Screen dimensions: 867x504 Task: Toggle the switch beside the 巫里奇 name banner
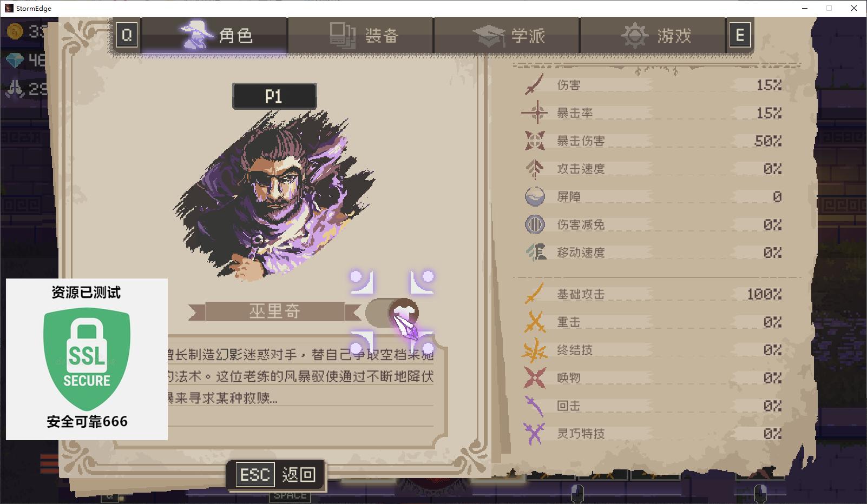coord(392,312)
